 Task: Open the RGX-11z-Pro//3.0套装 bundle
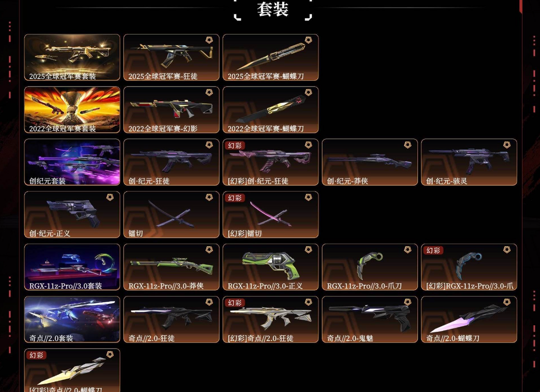click(72, 267)
